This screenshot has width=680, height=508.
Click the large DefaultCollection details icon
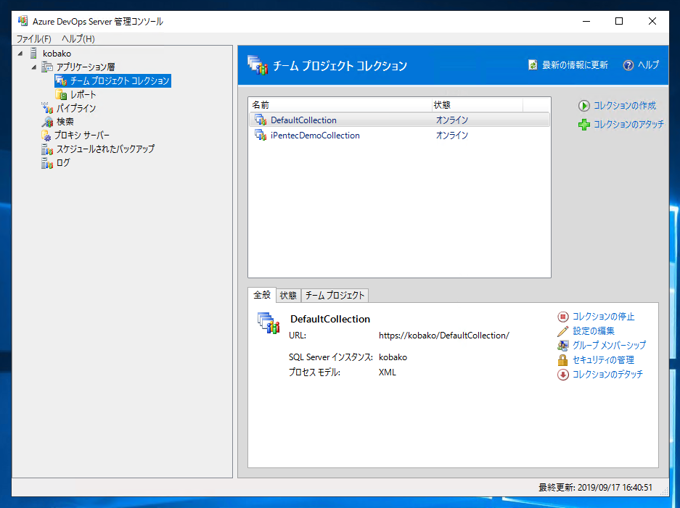click(x=268, y=323)
